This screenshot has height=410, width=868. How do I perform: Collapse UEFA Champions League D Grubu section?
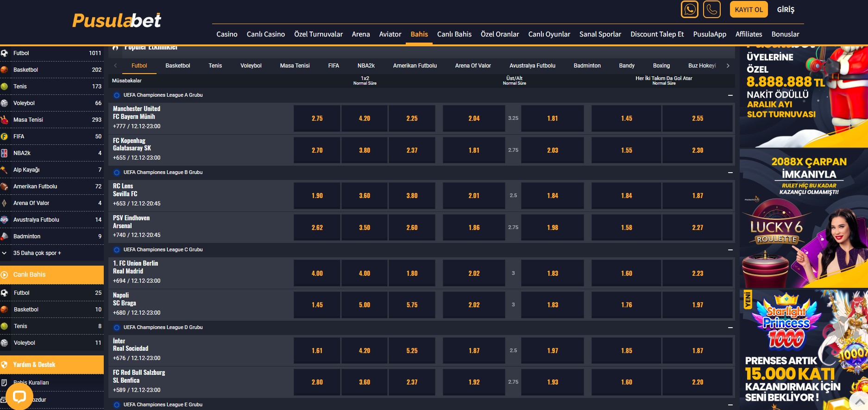(730, 328)
